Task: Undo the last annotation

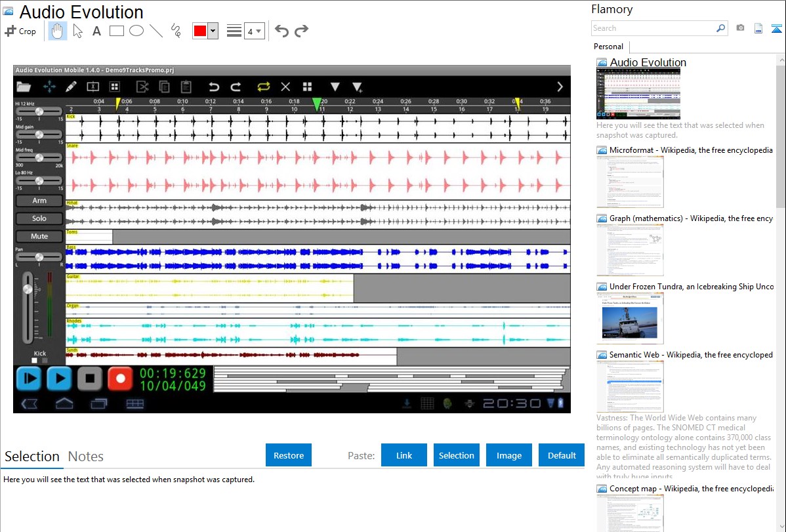Action: pos(281,31)
